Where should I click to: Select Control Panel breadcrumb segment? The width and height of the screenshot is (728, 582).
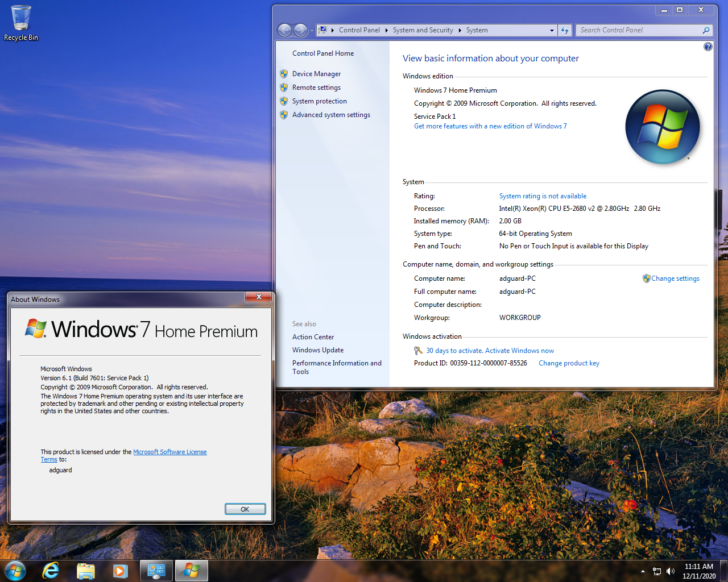[x=359, y=30]
